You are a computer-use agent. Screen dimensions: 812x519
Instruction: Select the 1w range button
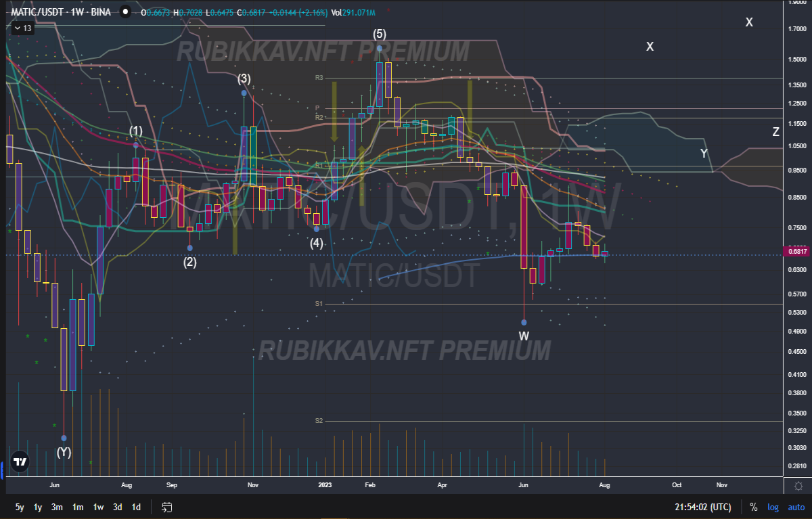coord(98,507)
